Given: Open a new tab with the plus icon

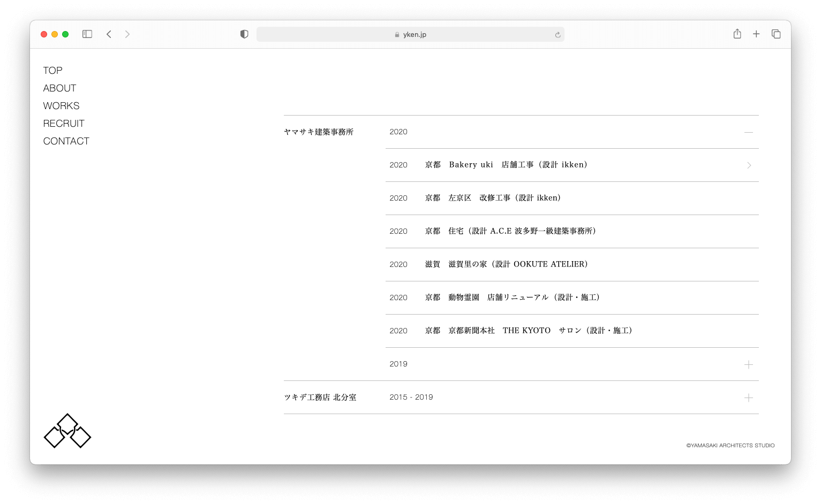Looking at the screenshot, I should [x=756, y=34].
